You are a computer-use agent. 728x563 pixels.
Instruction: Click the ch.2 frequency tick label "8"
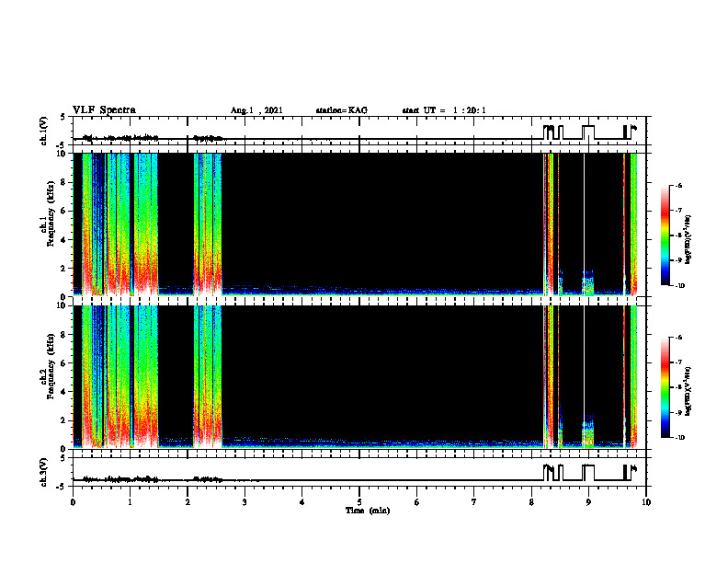point(64,335)
